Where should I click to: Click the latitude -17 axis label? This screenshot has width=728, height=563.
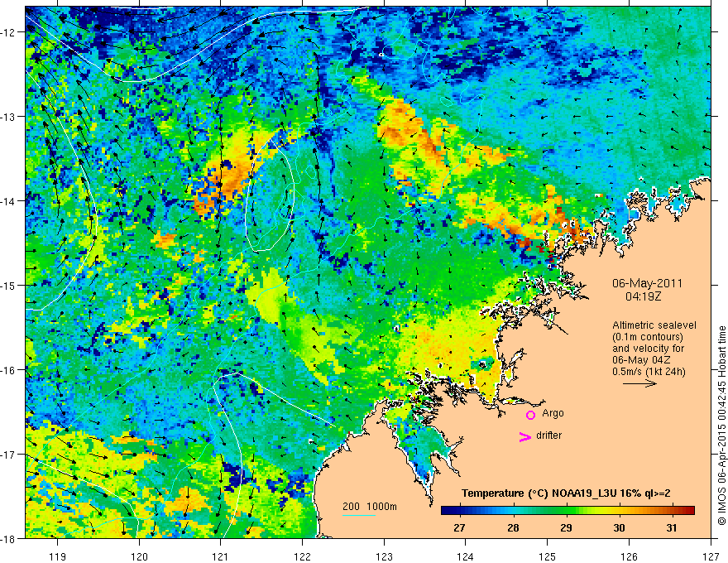(9, 454)
